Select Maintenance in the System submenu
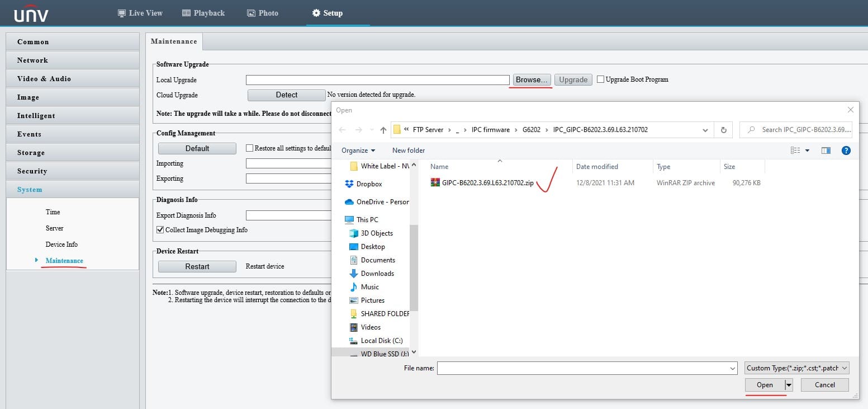Screen dimensions: 868x409 [x=64, y=261]
